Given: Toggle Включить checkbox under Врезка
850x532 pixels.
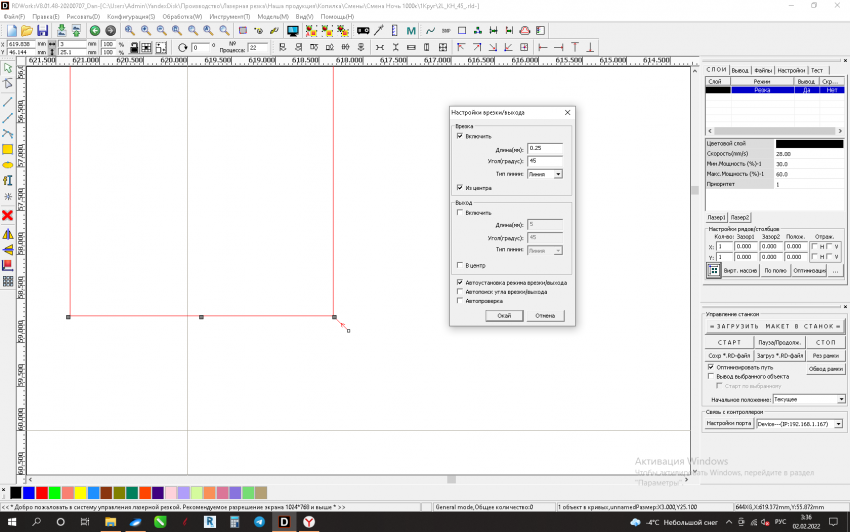Looking at the screenshot, I should pos(460,136).
